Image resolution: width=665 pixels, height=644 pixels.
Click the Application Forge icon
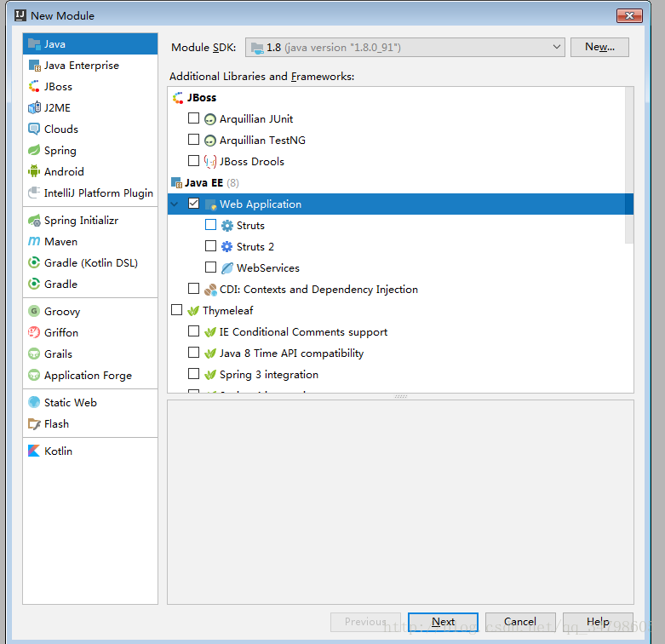point(34,375)
